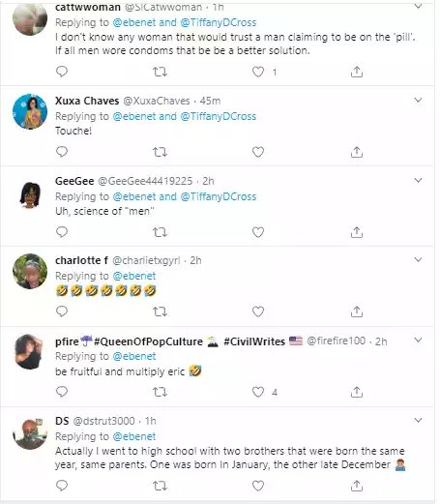
Task: Retweet pfire's be fruitful tweet
Action: pyautogui.click(x=160, y=392)
